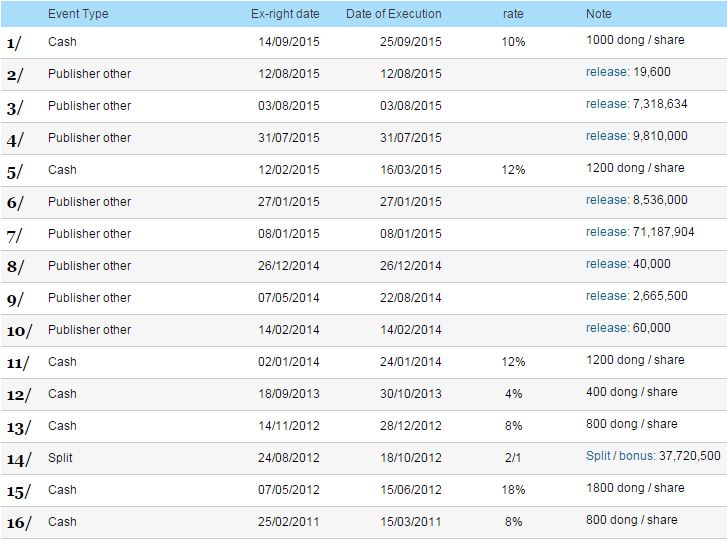Click Publisher other in row 2
727x539 pixels.
tap(89, 74)
